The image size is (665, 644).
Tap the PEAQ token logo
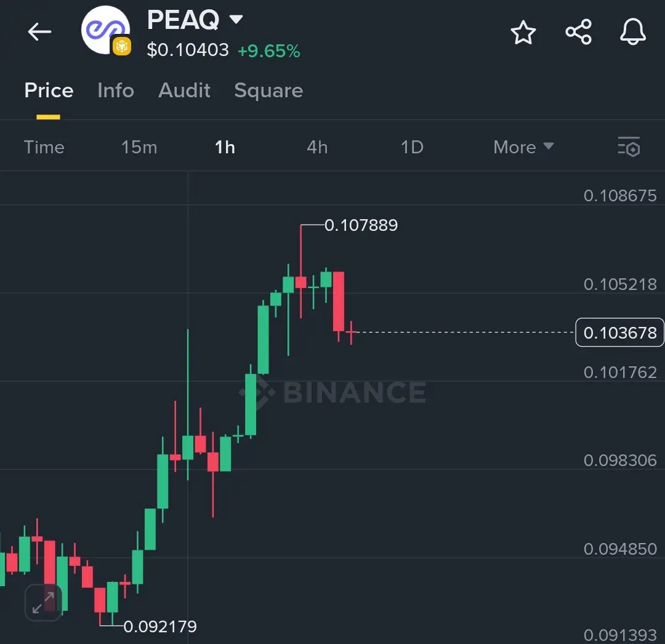[x=105, y=30]
